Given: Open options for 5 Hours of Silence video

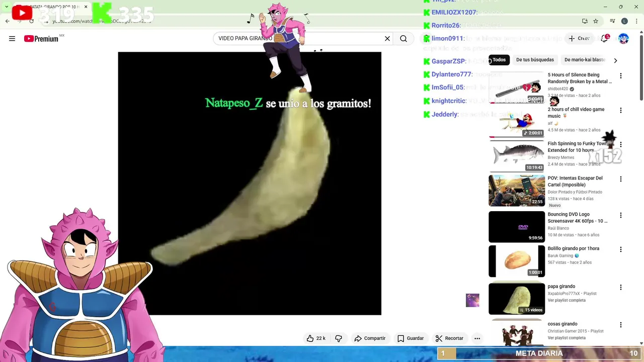Looking at the screenshot, I should [x=621, y=76].
